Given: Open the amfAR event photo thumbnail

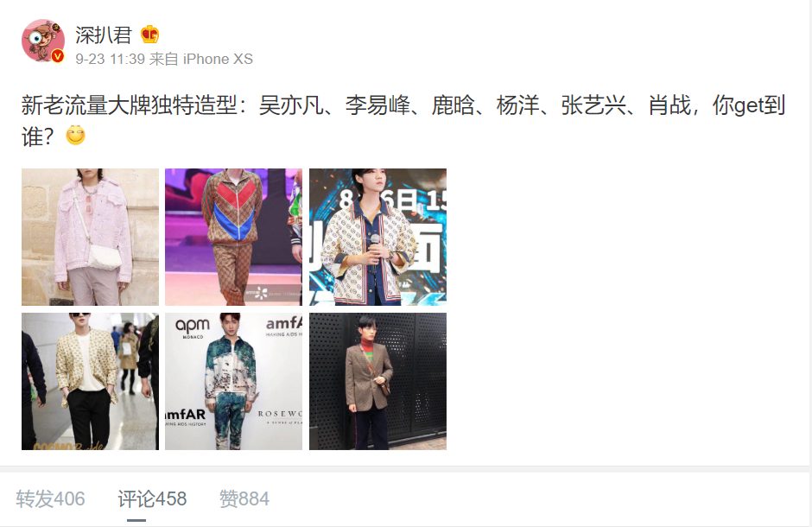Looking at the screenshot, I should [233, 382].
